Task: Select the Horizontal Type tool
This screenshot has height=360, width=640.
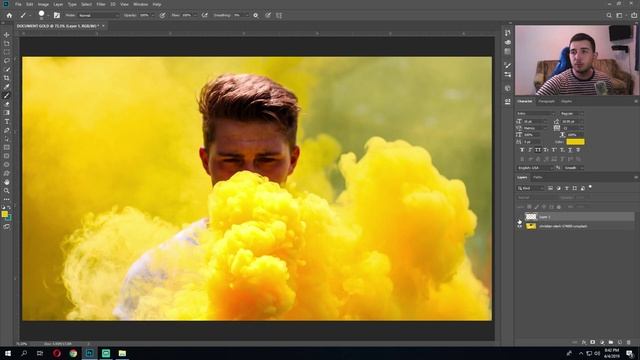Action: tap(7, 122)
